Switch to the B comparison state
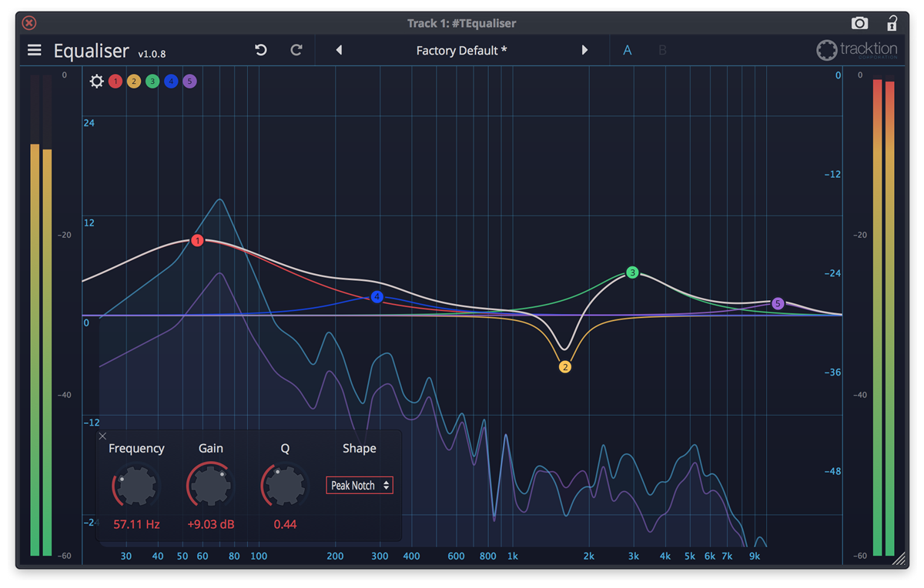The height and width of the screenshot is (588, 924). [x=662, y=49]
